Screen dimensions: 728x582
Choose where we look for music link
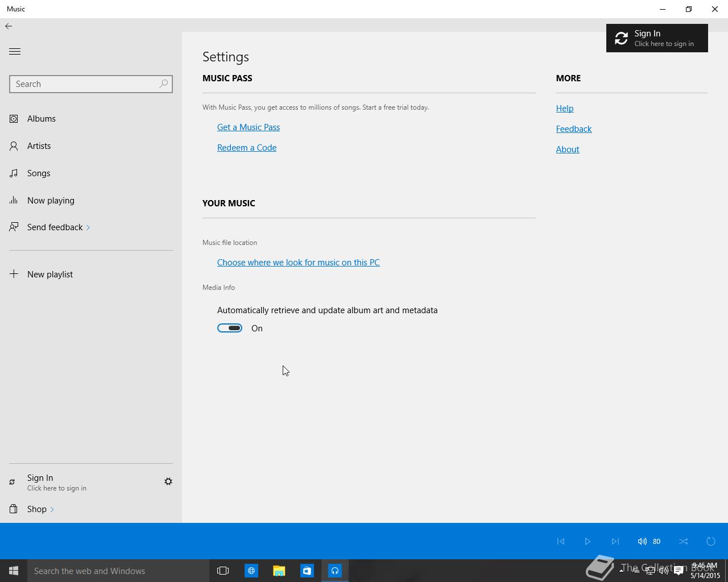298,262
